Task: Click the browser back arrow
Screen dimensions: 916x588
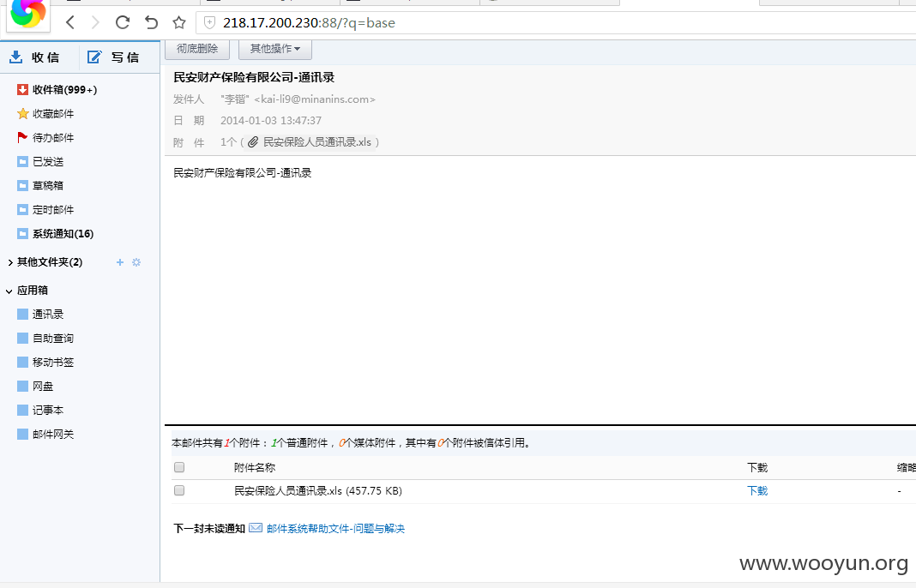Action: point(70,23)
